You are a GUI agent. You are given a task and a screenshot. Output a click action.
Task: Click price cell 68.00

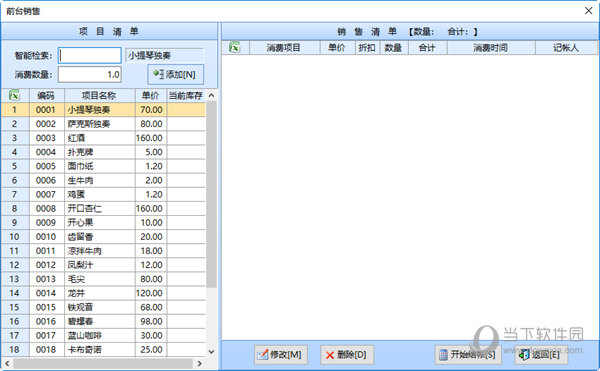click(150, 307)
